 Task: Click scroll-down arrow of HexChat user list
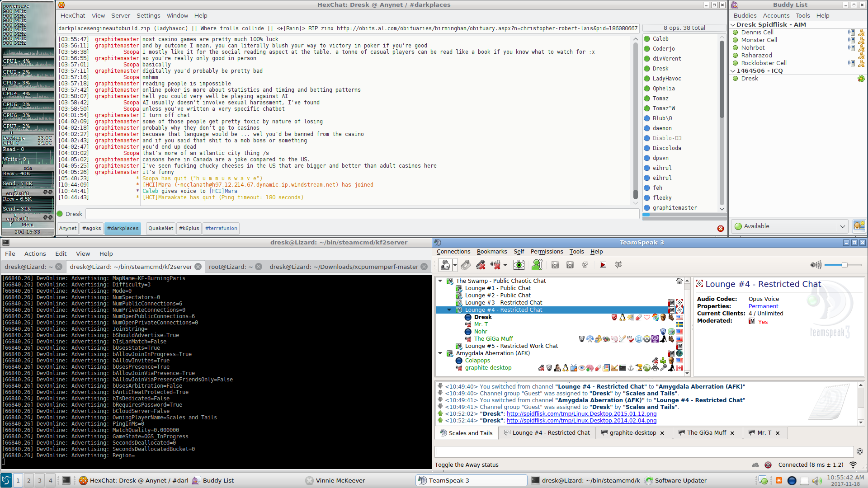tap(722, 208)
